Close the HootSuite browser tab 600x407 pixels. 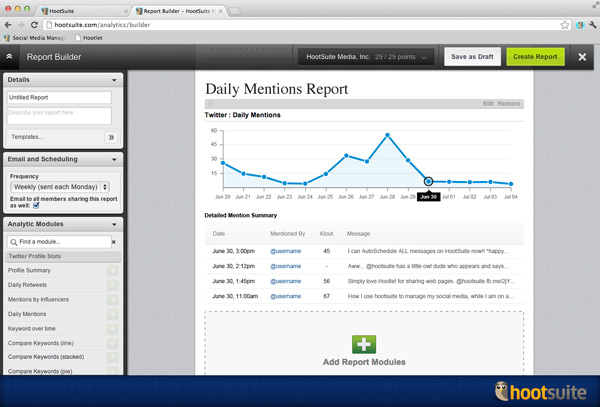[126, 11]
